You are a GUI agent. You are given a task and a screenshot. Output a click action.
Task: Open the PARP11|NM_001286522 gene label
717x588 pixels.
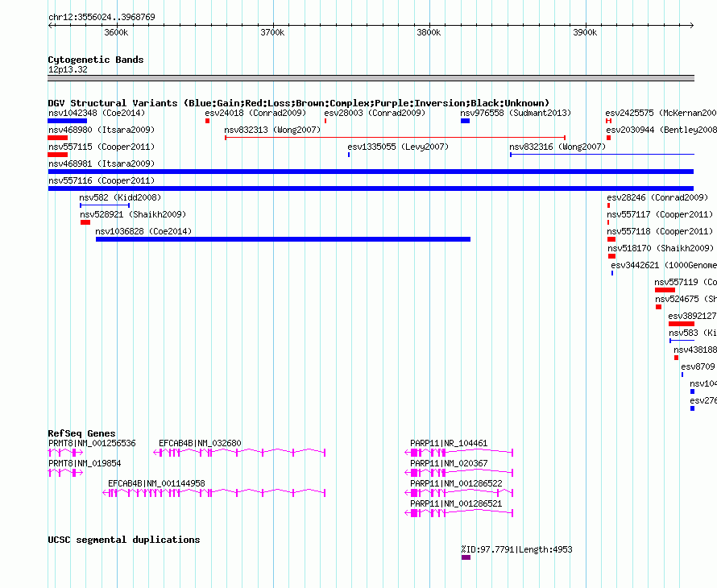coord(456,483)
